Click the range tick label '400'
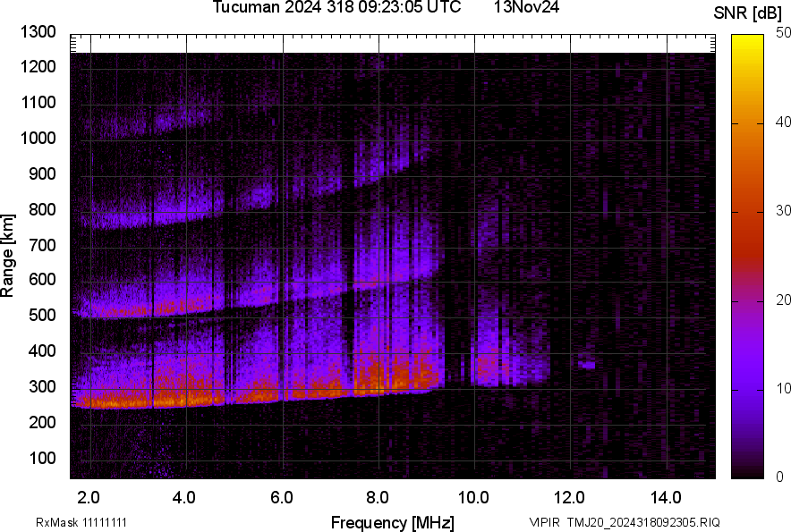 [x=42, y=351]
